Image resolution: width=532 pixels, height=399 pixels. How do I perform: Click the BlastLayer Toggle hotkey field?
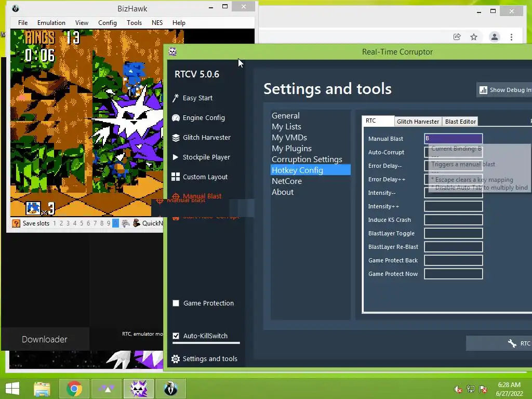[453, 233]
